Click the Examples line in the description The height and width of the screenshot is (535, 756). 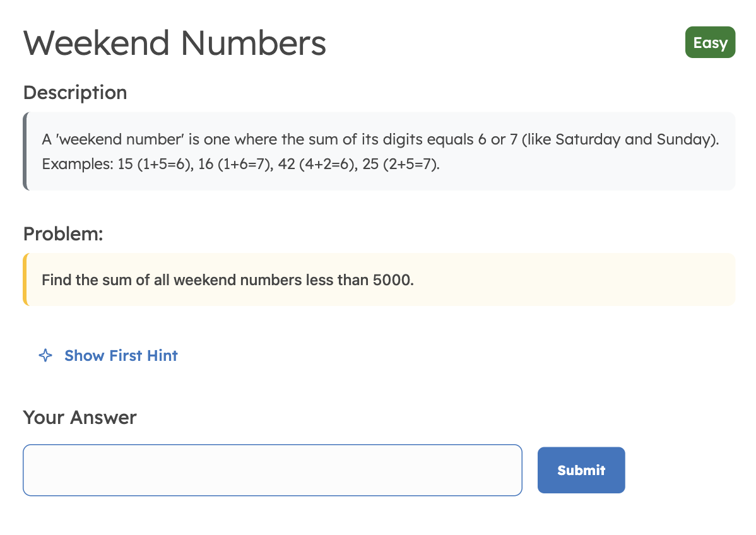pos(240,164)
